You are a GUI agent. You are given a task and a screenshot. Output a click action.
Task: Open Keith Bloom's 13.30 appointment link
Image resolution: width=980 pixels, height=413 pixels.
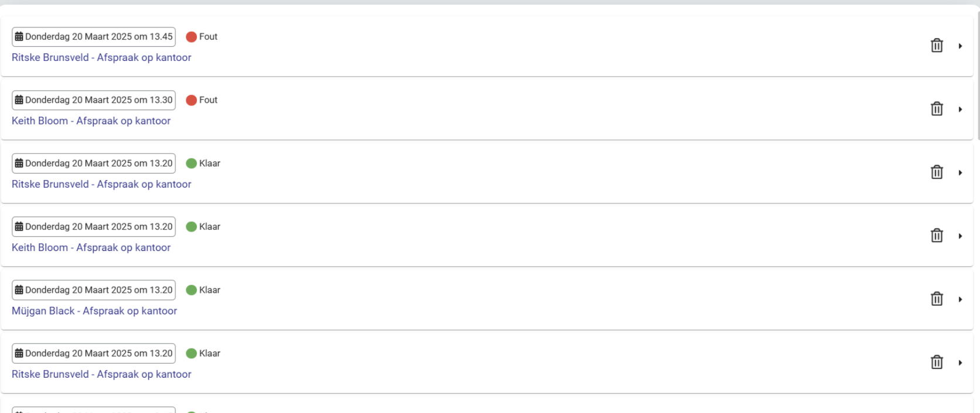click(91, 121)
